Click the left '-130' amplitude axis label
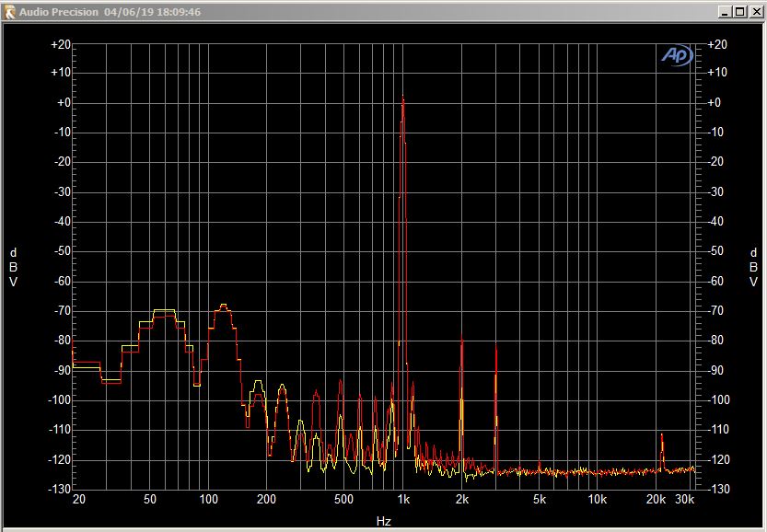 (x=60, y=489)
